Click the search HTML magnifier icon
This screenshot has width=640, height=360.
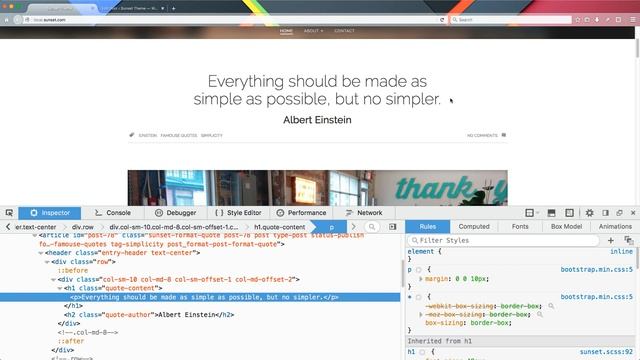(x=372, y=227)
